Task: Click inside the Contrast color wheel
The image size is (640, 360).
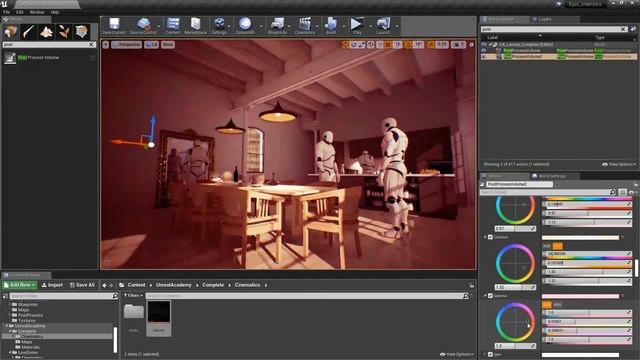Action: tap(515, 264)
